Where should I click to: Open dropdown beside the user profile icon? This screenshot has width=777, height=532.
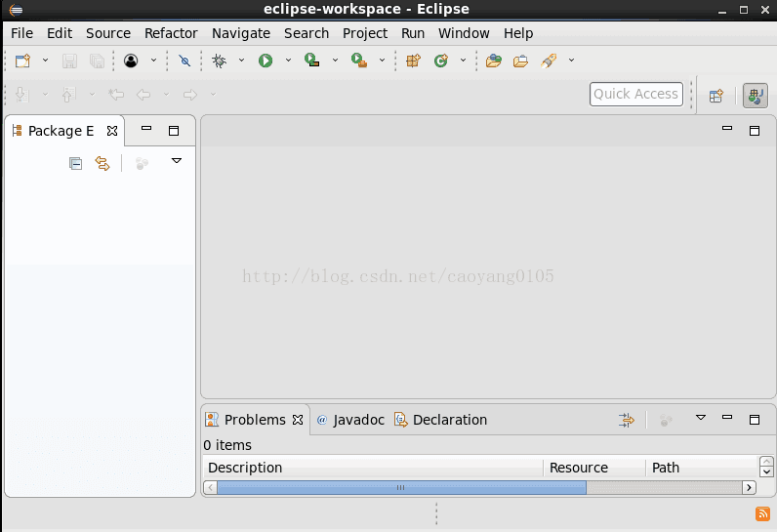[x=153, y=61]
